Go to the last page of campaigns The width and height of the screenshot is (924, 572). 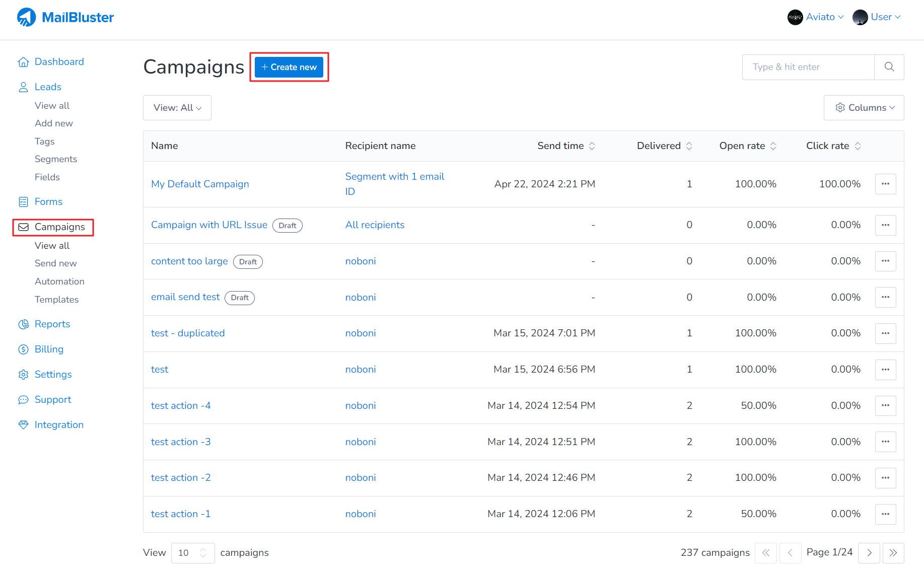pyautogui.click(x=893, y=553)
